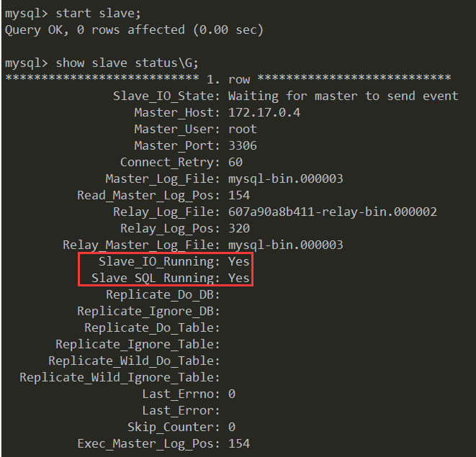
Task: Click the 'start slave;' command text
Action: 99,14
